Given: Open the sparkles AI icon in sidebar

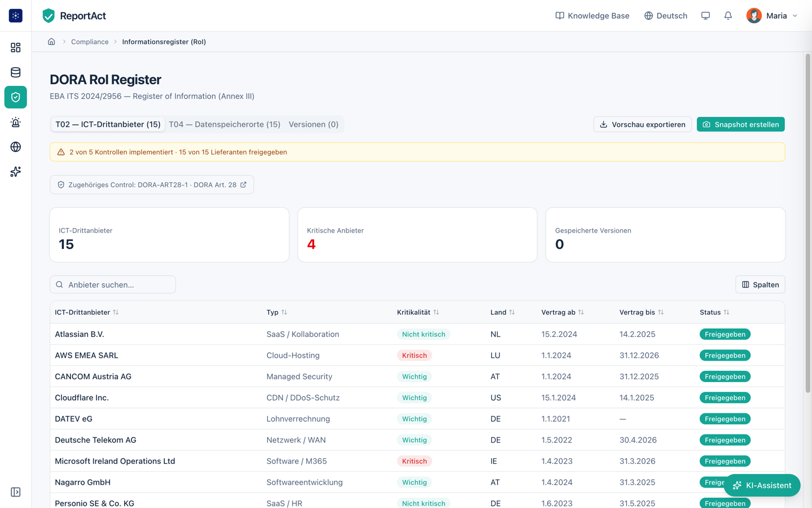Looking at the screenshot, I should [x=16, y=172].
